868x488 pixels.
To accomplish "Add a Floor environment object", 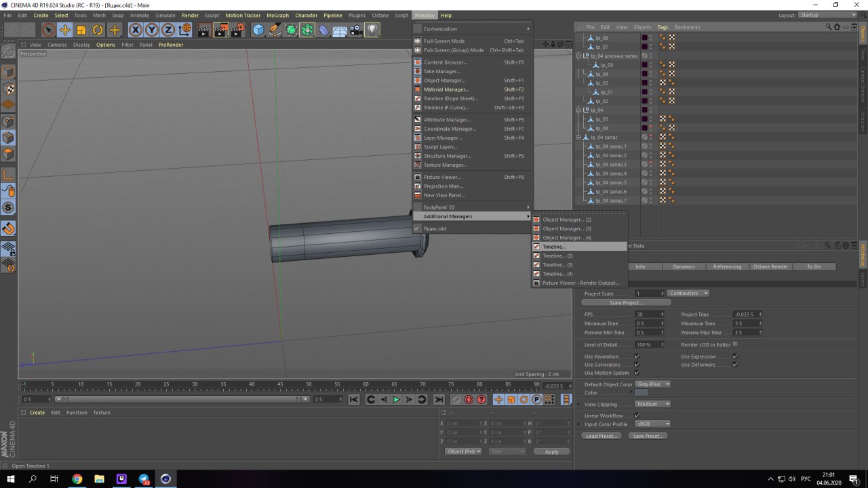I will click(x=340, y=30).
